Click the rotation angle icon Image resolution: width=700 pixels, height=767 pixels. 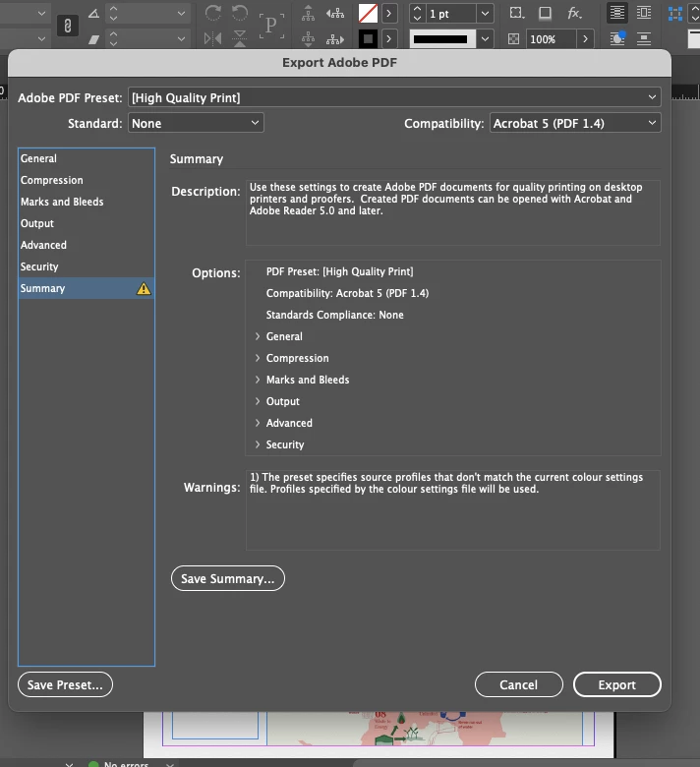[x=93, y=14]
